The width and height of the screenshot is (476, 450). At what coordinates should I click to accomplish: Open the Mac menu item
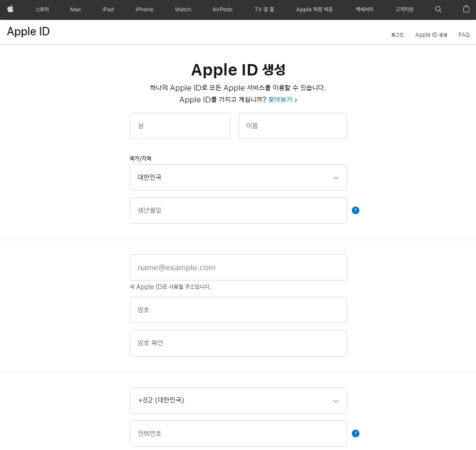[76, 9]
